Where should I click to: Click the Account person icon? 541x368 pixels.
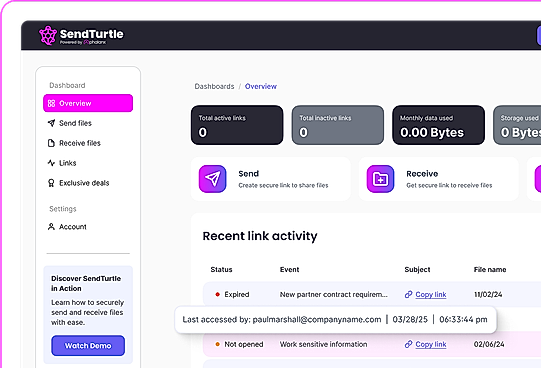click(x=51, y=227)
